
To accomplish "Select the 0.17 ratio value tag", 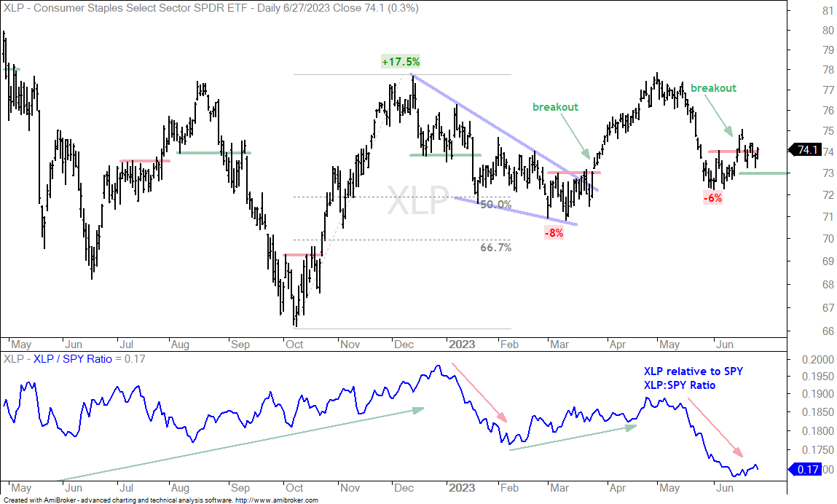I will pyautogui.click(x=804, y=469).
